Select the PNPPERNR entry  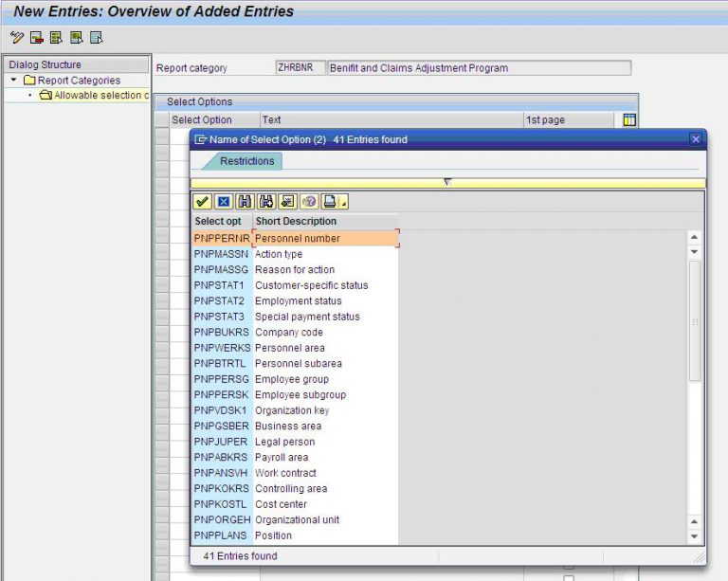[x=222, y=238]
